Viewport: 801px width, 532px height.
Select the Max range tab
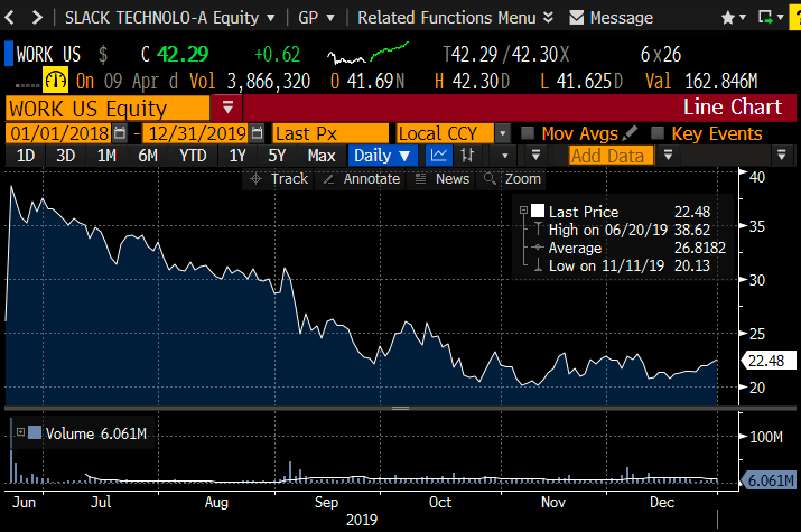pos(322,155)
